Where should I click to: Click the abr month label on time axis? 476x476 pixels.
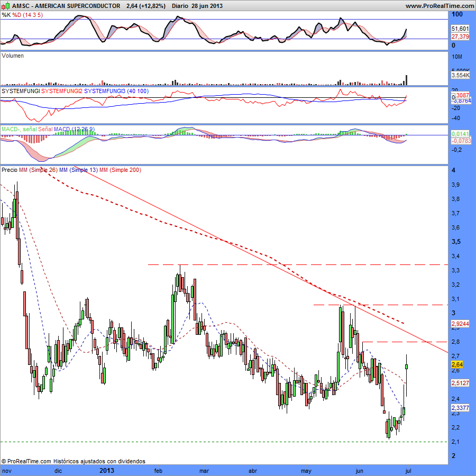point(253,471)
